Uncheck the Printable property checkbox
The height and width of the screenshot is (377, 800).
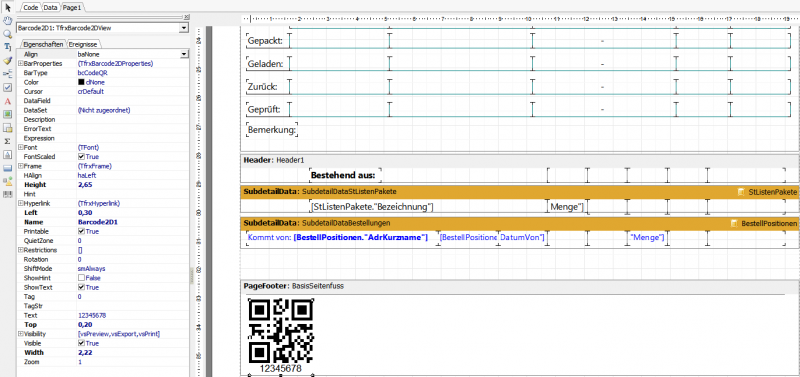(x=81, y=231)
